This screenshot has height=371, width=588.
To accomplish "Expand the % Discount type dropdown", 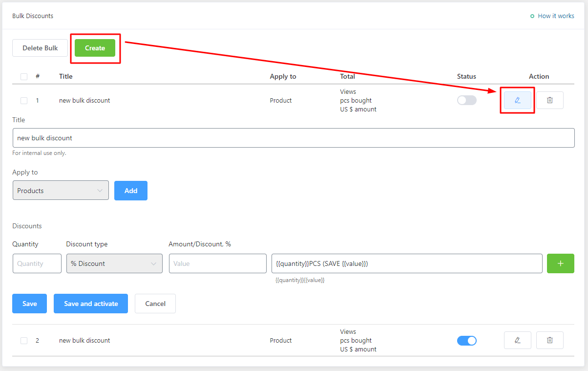I will point(114,263).
